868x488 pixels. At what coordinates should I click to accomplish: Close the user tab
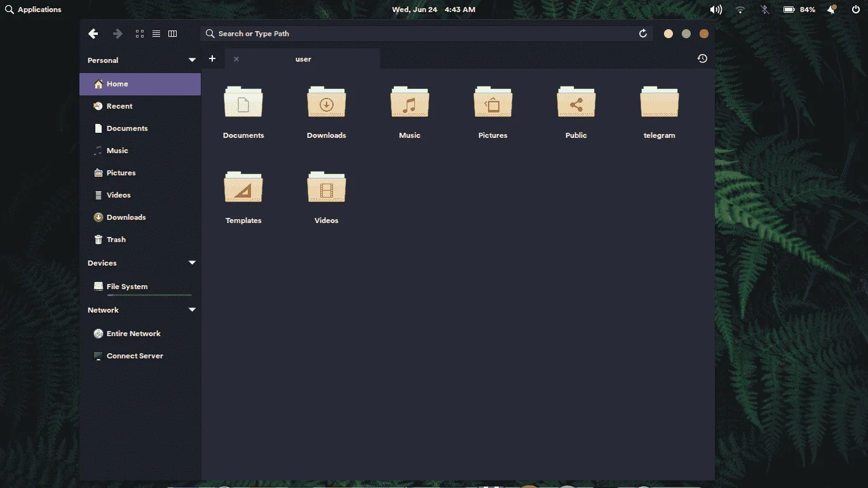coord(236,59)
